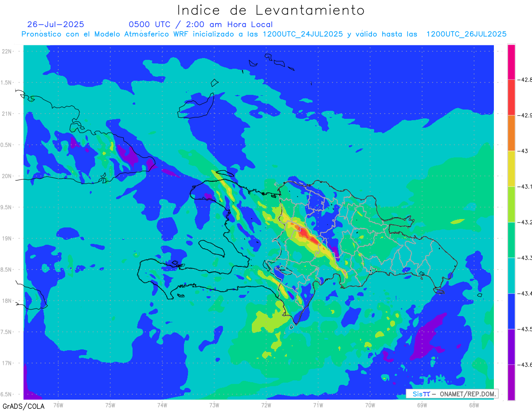
Task: Click the '75W' longitude label
Action: pyautogui.click(x=110, y=405)
